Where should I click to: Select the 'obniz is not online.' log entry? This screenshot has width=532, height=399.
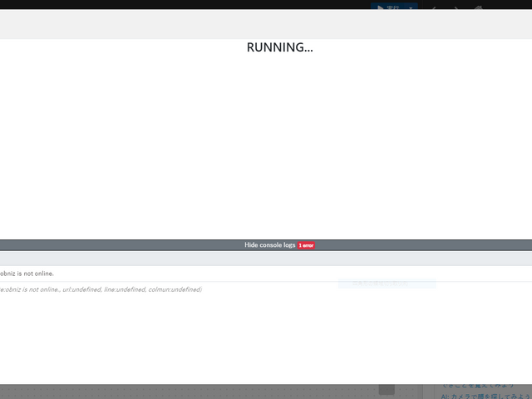(28, 273)
